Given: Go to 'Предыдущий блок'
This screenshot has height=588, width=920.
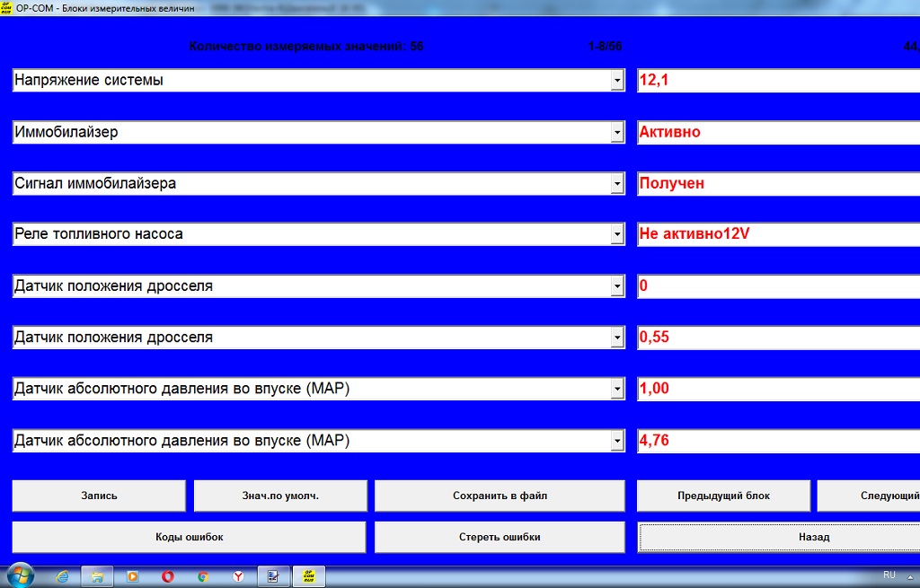Looking at the screenshot, I should [x=723, y=496].
